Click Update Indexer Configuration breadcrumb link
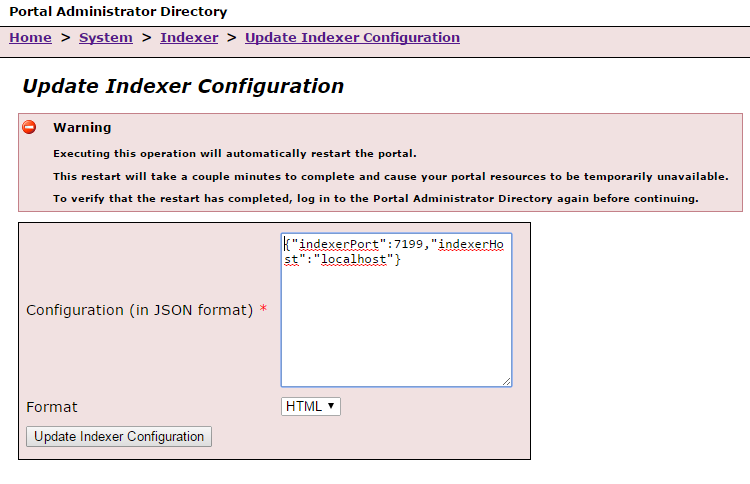This screenshot has width=750, height=484. click(x=353, y=37)
